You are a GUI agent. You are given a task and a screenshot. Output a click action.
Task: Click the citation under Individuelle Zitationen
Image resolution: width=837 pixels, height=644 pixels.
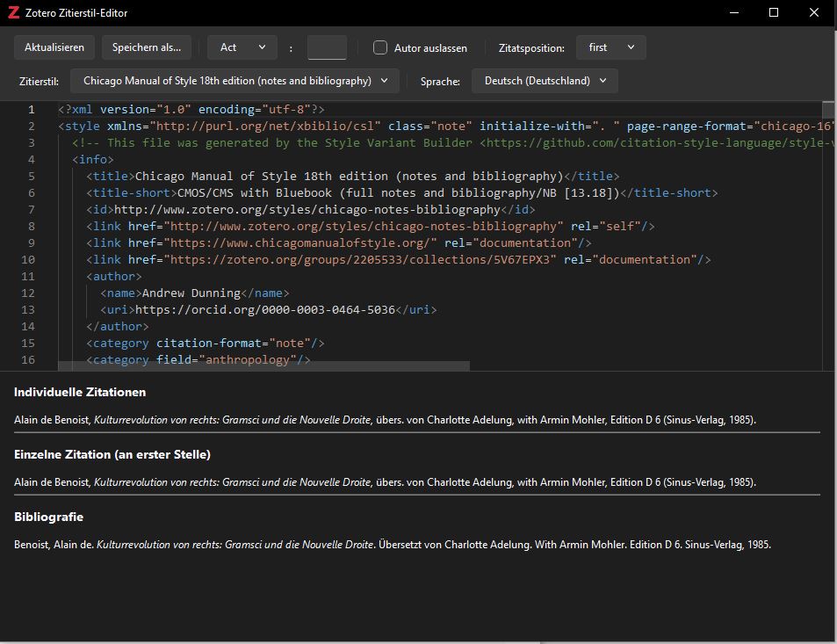coord(385,420)
